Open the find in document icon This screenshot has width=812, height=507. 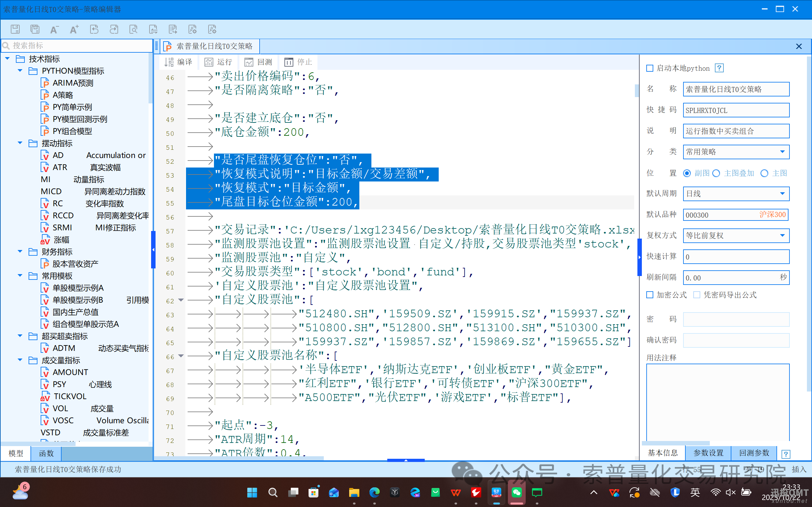tap(134, 30)
